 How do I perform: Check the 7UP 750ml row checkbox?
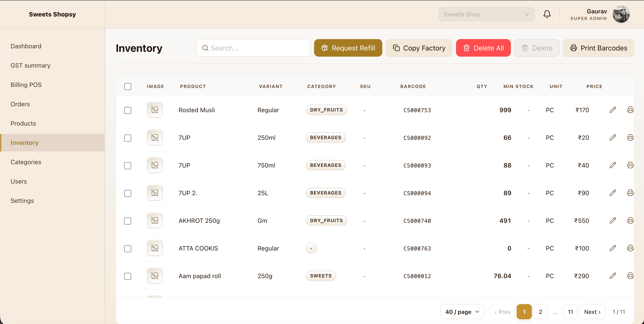point(127,166)
